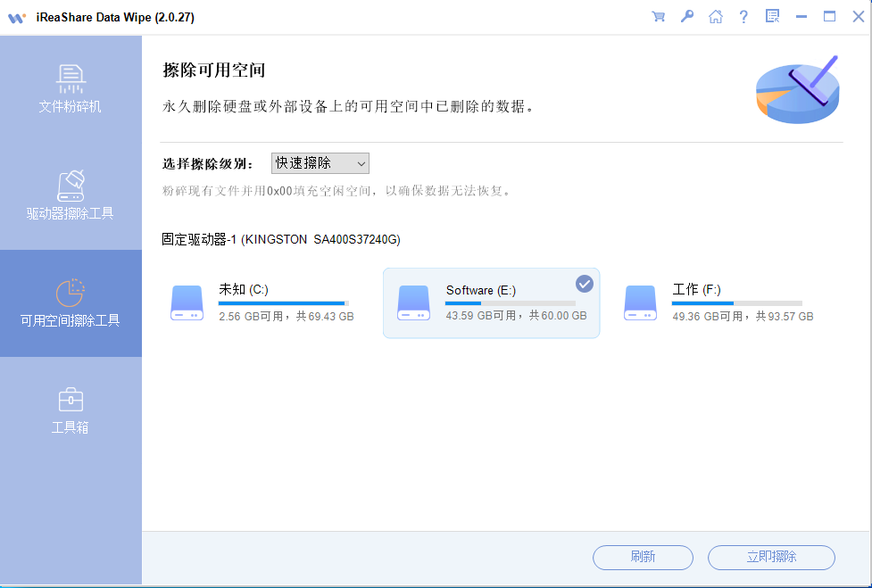Click the 立即擦除 erase now button
Screen dimensions: 872x588
(x=771, y=557)
